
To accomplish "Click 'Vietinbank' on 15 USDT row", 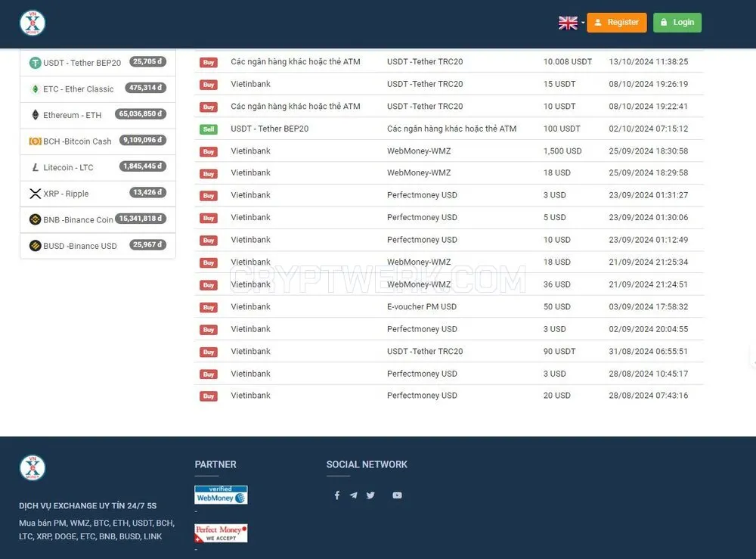I will (251, 84).
